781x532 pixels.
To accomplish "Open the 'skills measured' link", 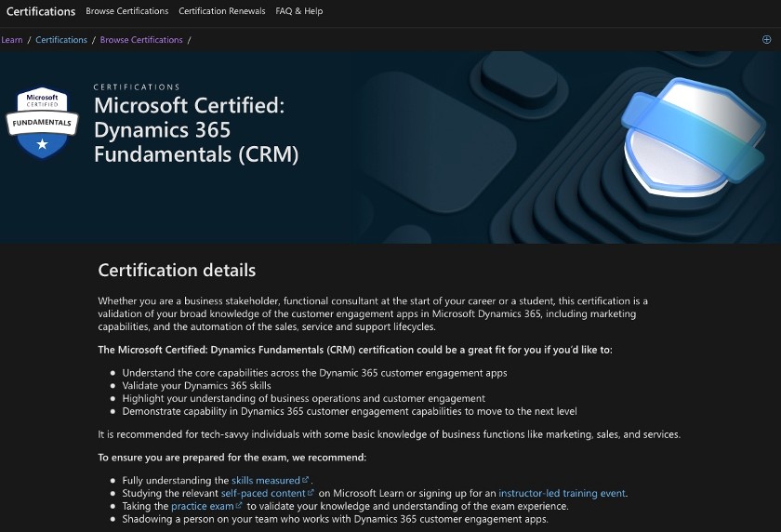I will coord(266,480).
